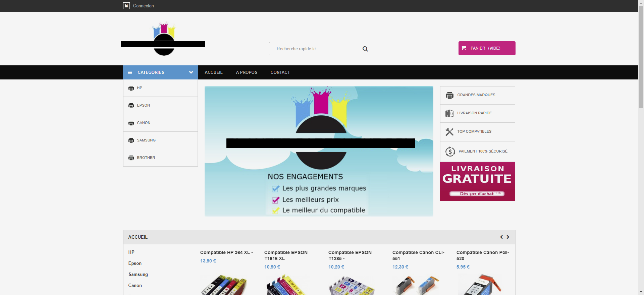Click the 10,90 € price
Viewport: 644px width, 295px height.
(272, 267)
